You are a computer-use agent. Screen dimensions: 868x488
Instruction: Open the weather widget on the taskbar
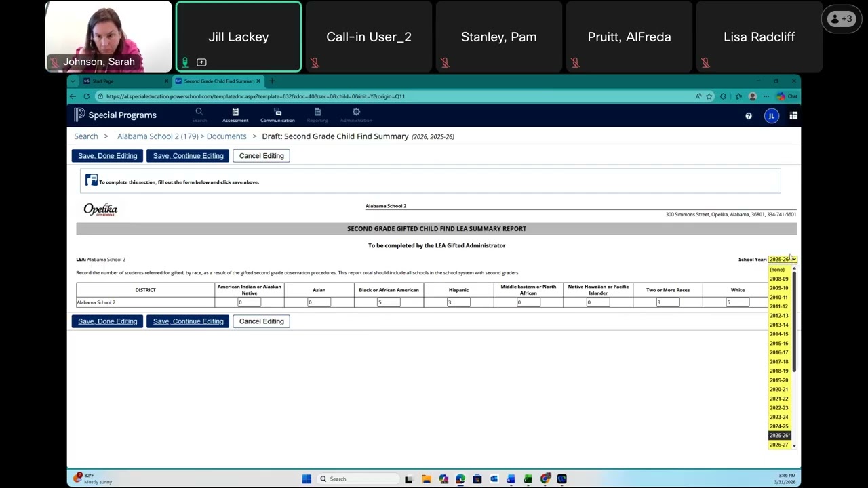coord(93,479)
